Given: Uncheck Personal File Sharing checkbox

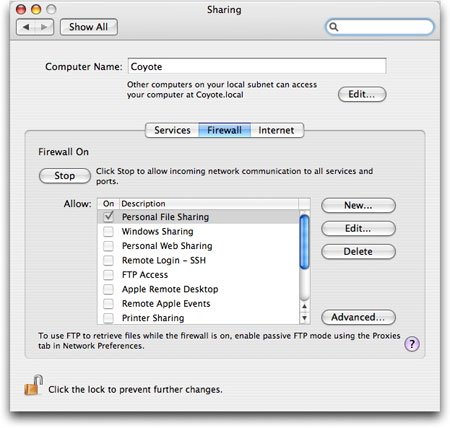Looking at the screenshot, I should [108, 217].
